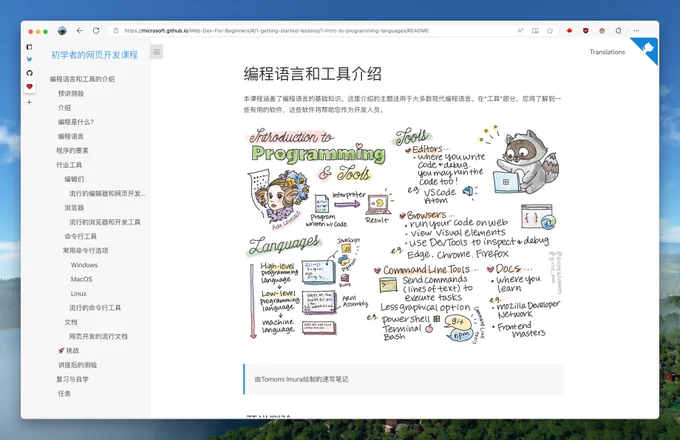Image resolution: width=680 pixels, height=440 pixels.
Task: Go to 讲座后的测验 section
Action: point(77,365)
